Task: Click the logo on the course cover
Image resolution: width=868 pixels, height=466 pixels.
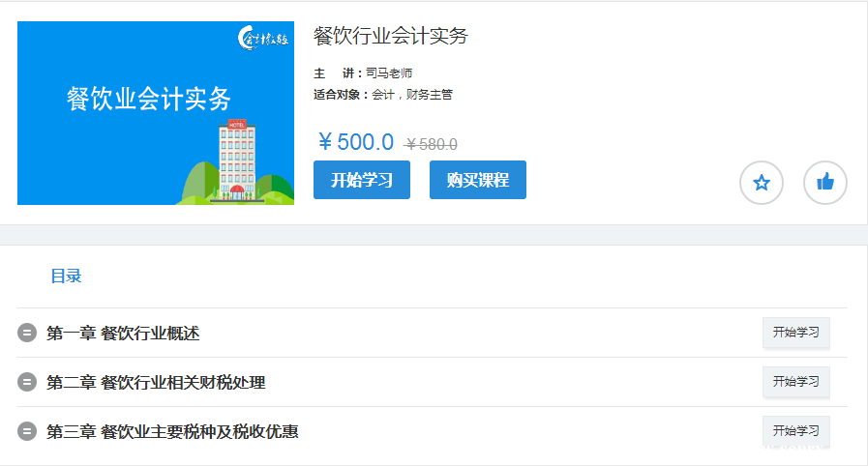Action: tap(263, 40)
